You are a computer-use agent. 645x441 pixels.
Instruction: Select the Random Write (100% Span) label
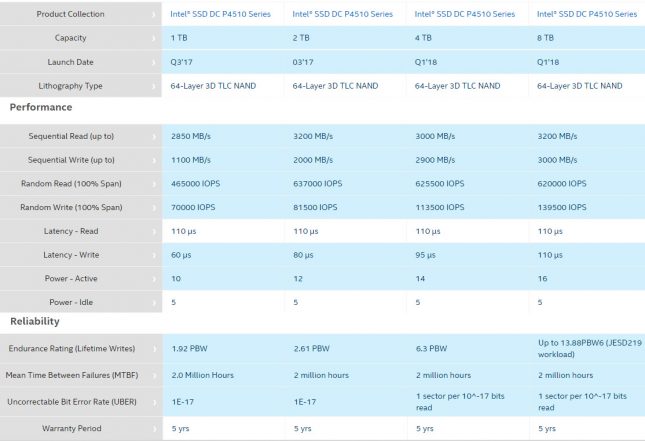coord(71,207)
